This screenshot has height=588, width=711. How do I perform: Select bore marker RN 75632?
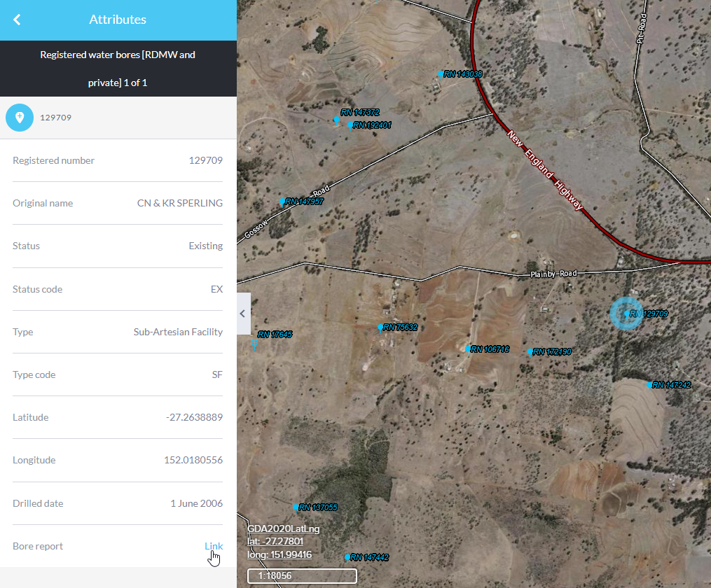click(380, 328)
